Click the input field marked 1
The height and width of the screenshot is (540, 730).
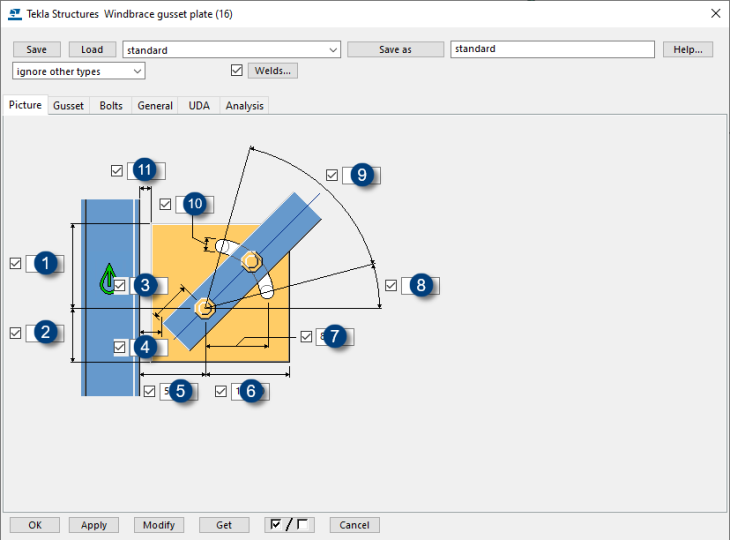(45, 263)
